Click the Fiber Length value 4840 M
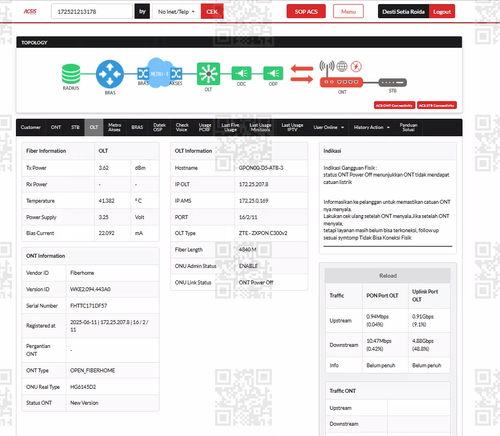The width and height of the screenshot is (500, 436). pyautogui.click(x=247, y=250)
